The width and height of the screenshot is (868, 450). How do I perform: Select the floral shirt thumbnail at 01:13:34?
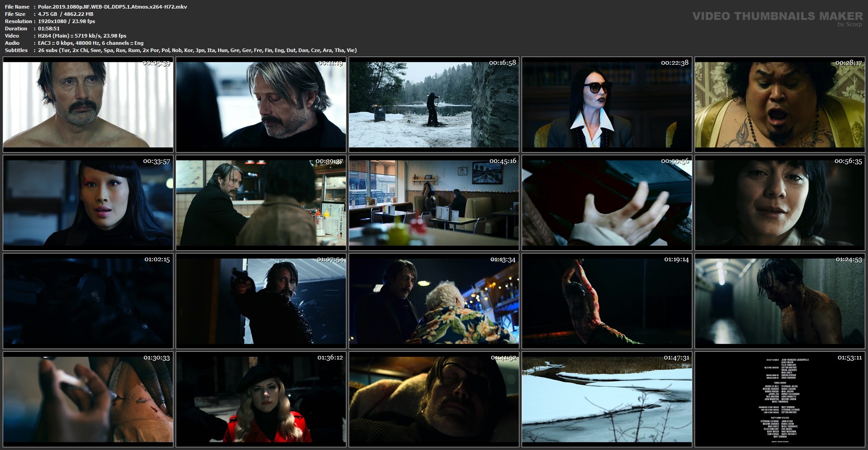click(x=434, y=301)
